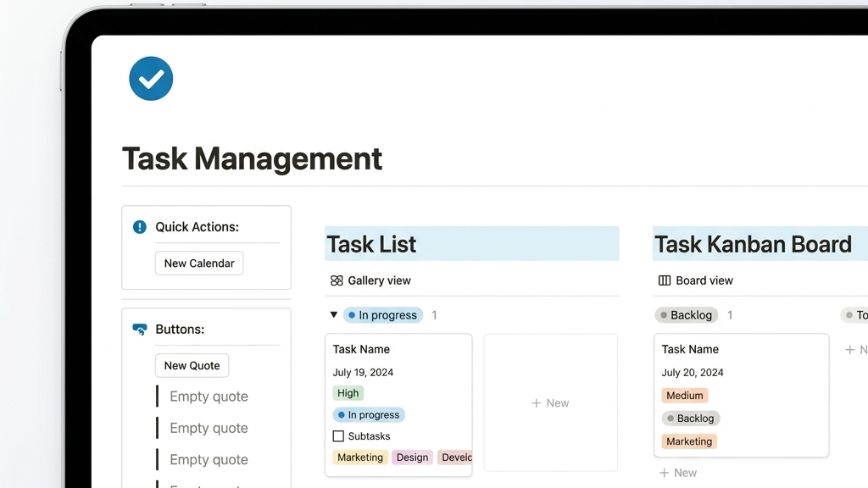
Task: Click the pointer icon beside Buttons
Action: [140, 330]
